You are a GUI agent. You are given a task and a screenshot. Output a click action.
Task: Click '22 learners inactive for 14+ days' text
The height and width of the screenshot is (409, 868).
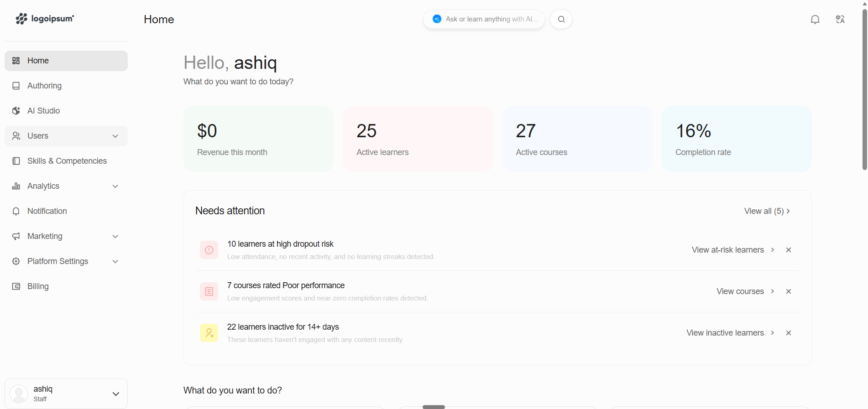pos(283,327)
